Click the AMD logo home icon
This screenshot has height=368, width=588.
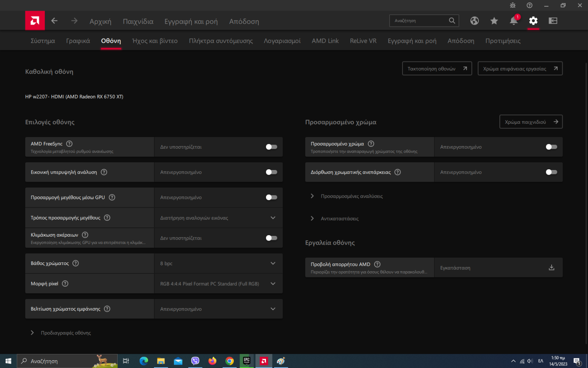tap(35, 21)
